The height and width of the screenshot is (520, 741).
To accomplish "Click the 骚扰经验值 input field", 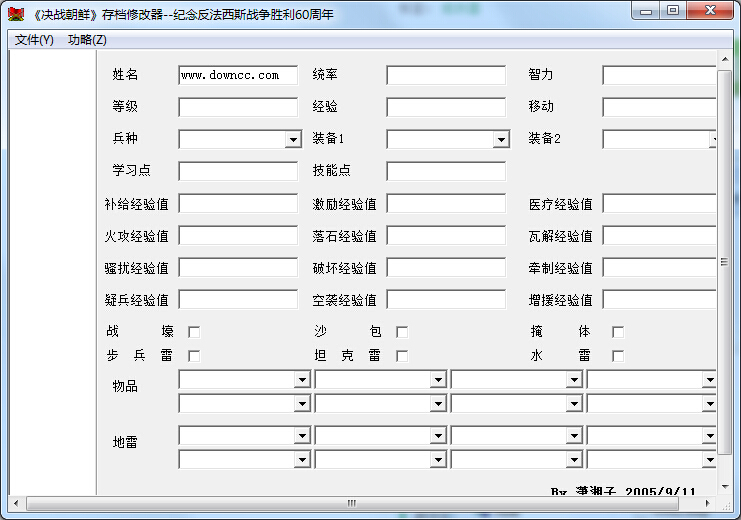I will tap(238, 268).
